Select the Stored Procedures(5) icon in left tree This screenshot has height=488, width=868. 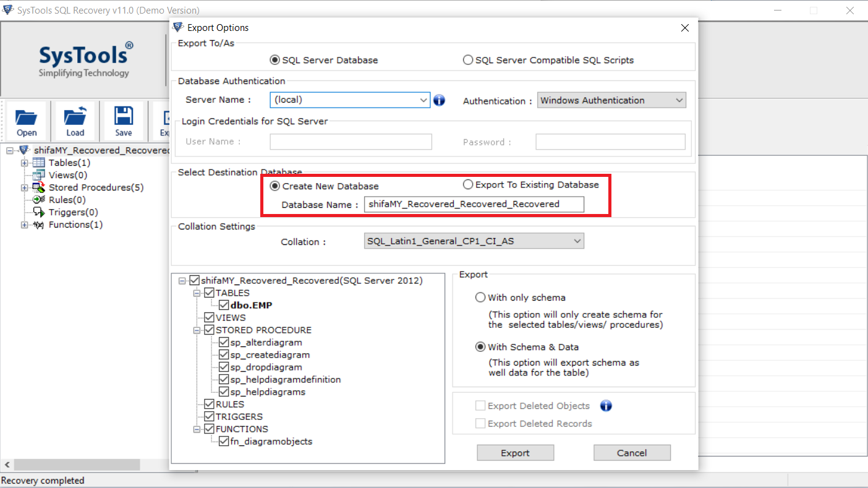(38, 187)
